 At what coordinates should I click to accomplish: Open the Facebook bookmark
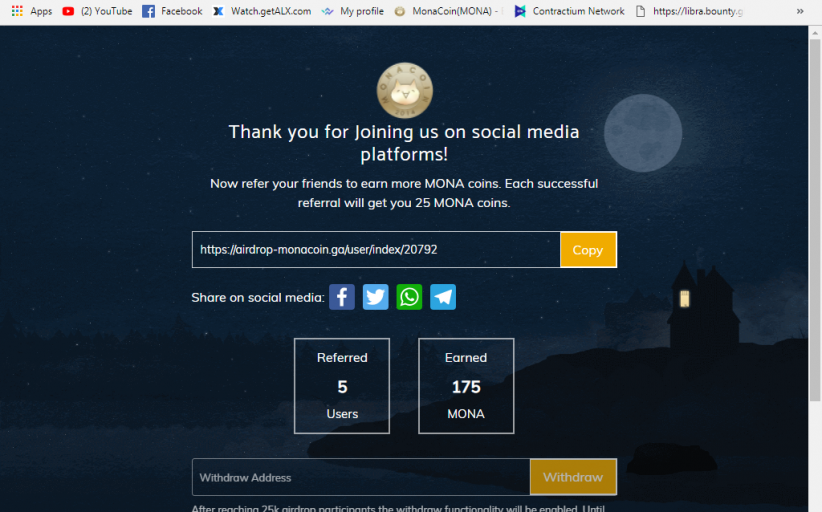[x=172, y=11]
